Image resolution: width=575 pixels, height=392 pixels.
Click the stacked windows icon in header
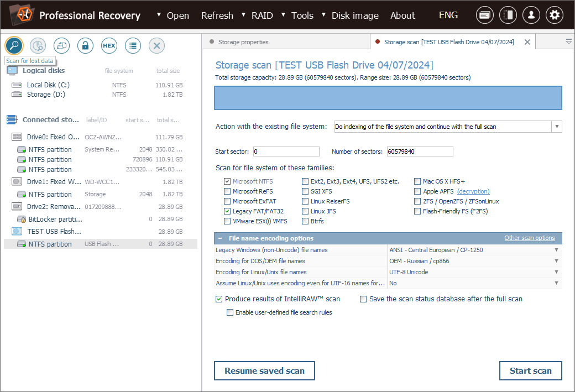click(x=485, y=15)
